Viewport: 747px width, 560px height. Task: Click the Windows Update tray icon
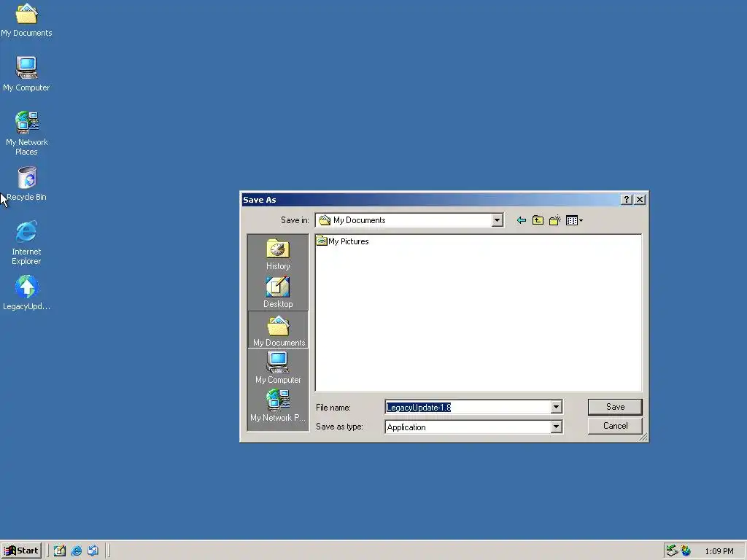pyautogui.click(x=686, y=551)
